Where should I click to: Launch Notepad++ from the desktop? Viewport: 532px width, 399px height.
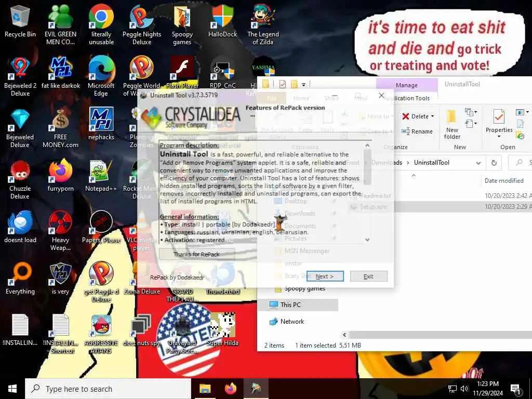coord(101,176)
